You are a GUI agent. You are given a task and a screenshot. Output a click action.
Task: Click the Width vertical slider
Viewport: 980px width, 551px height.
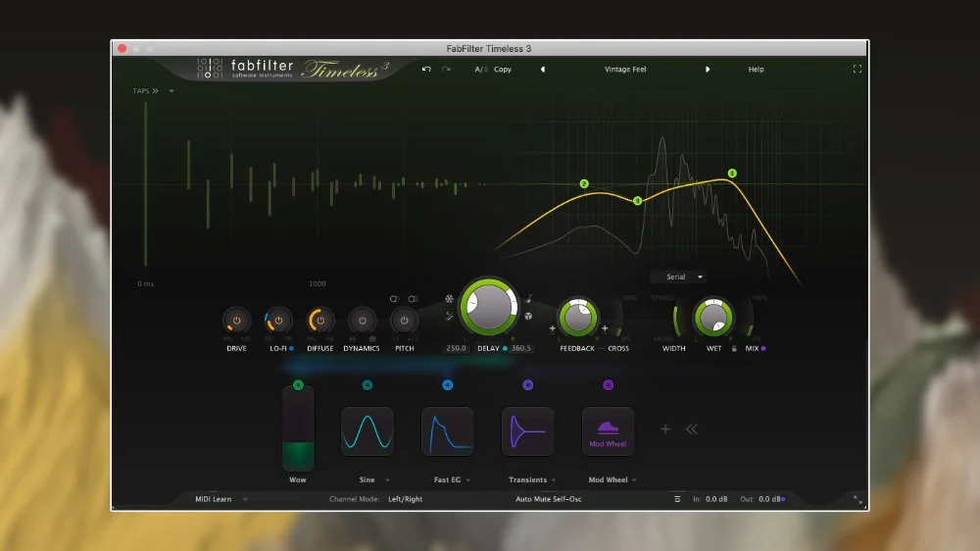[x=675, y=320]
